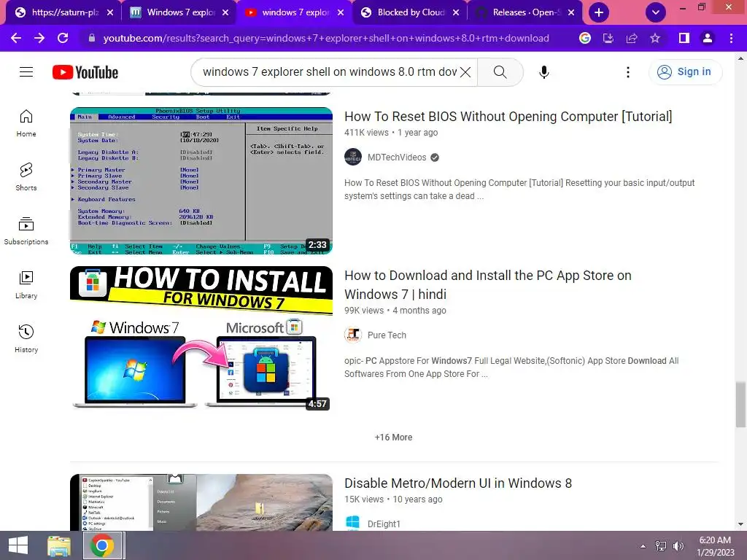Click the install app icon in address bar
The image size is (747, 560).
(x=608, y=38)
